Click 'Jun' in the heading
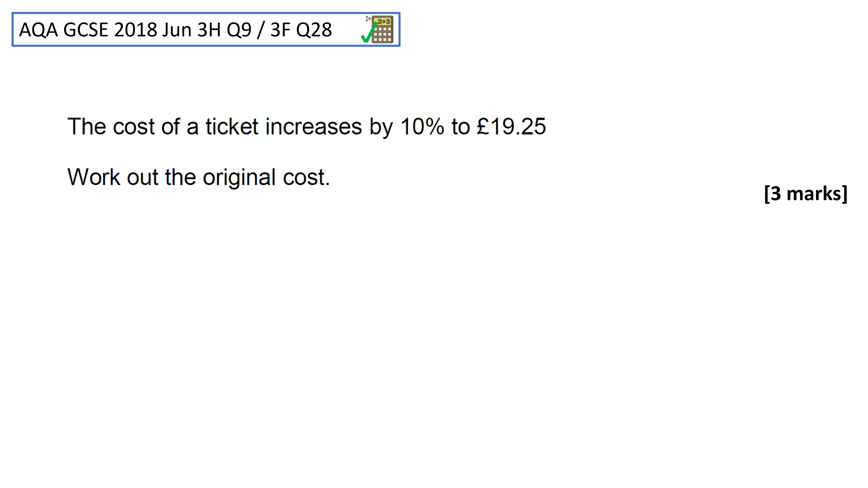This screenshot has height=488, width=868. pyautogui.click(x=177, y=30)
